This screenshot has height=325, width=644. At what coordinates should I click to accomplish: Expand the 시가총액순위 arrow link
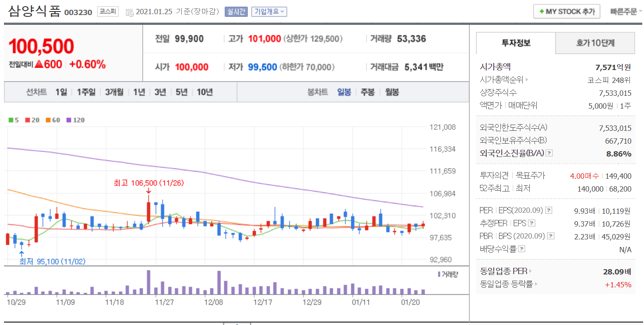[527, 80]
